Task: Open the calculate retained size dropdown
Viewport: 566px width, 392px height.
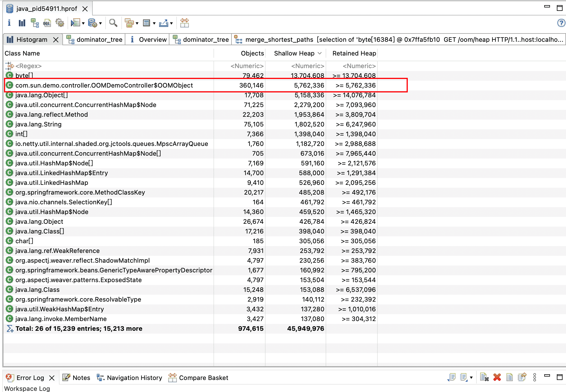Action: pos(154,23)
